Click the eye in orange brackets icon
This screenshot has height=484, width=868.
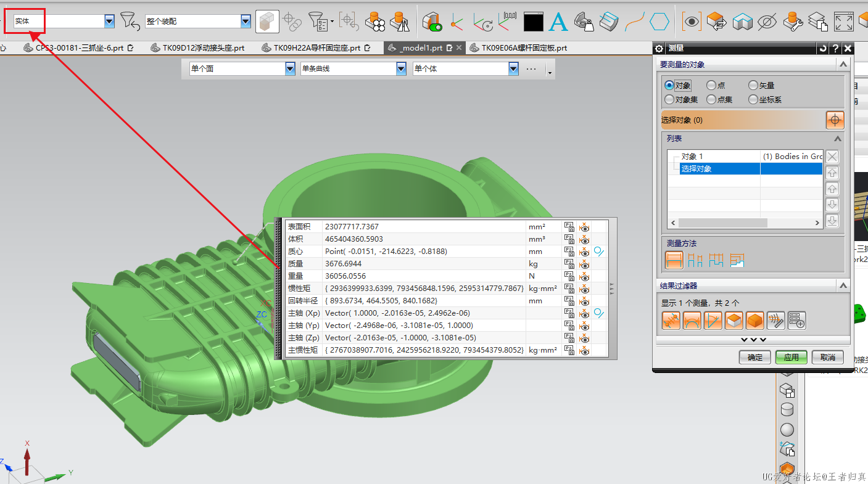coord(692,22)
